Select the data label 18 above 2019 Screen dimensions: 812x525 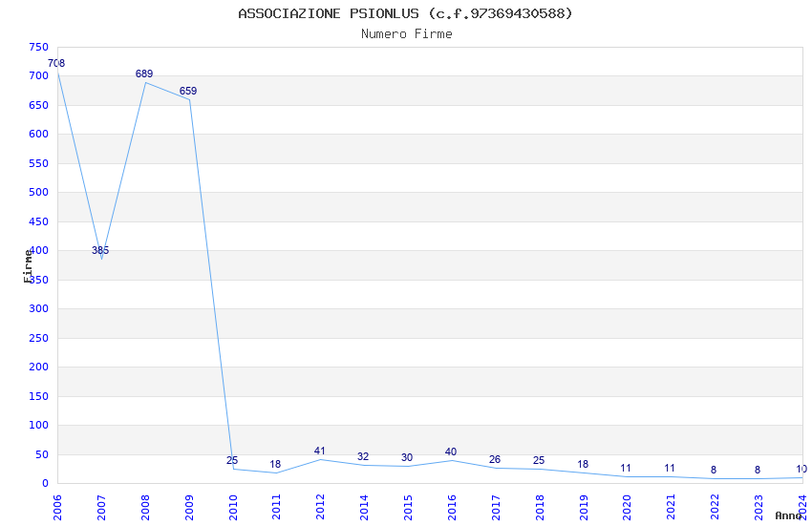(x=583, y=465)
